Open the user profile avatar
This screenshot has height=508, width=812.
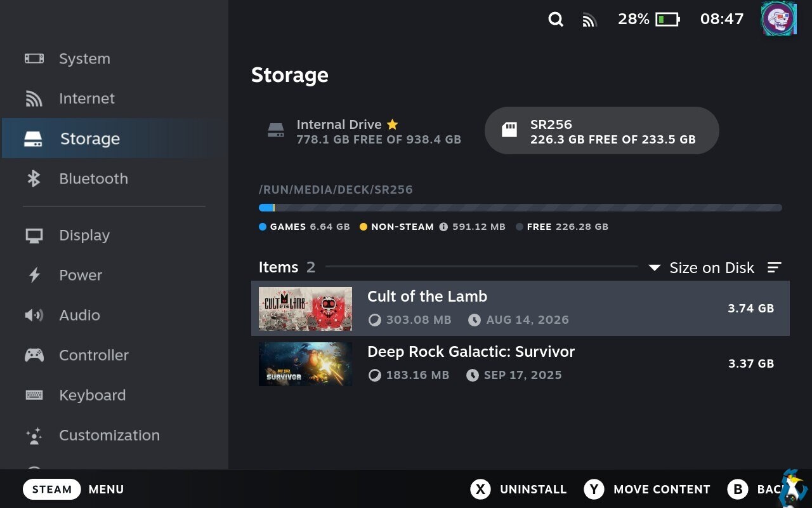pyautogui.click(x=778, y=18)
